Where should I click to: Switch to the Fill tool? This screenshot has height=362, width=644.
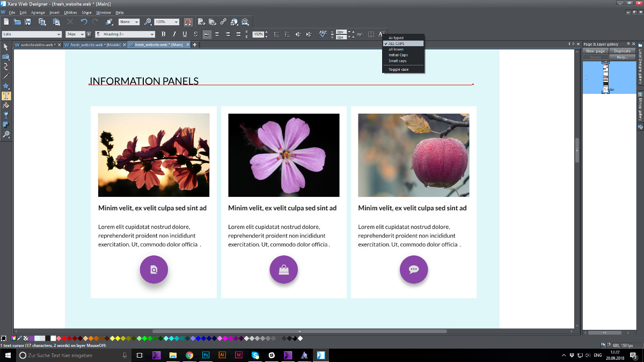5,105
